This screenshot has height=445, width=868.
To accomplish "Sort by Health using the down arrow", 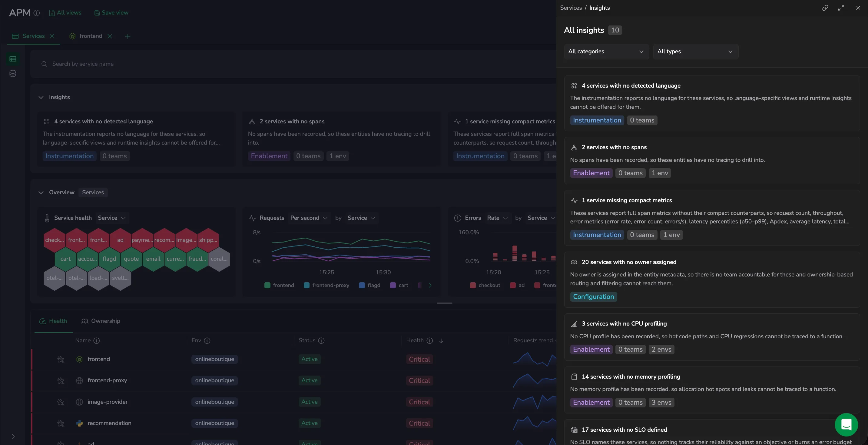I will pos(441,341).
